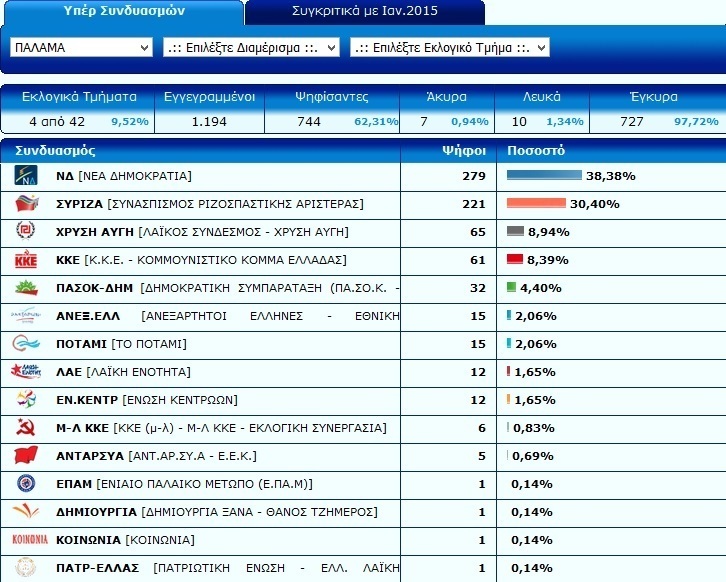Click the Μ-Λ ΚΚΕ hammer and sickle icon
The width and height of the screenshot is (726, 582).
tap(25, 427)
